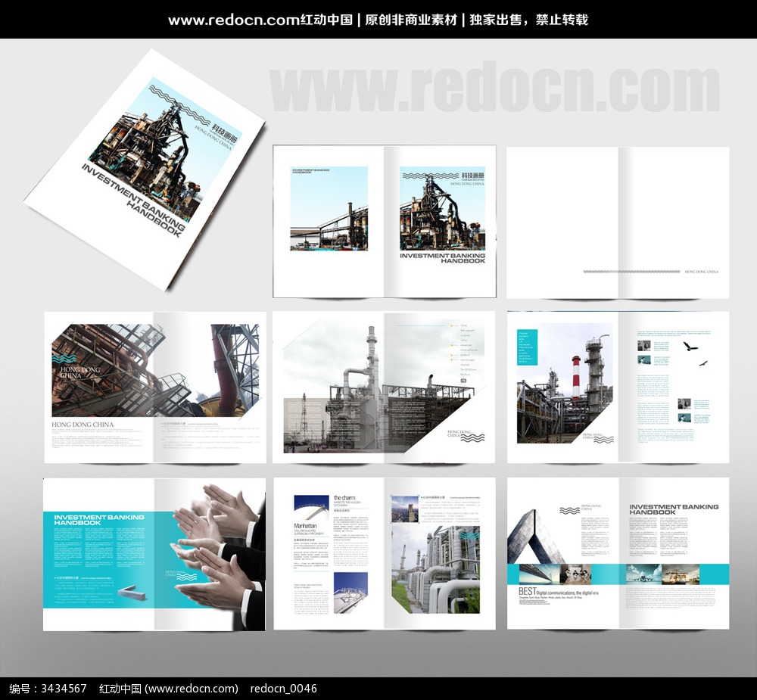Click 'BEST Digital communications' headline
Screen dimensions: 757x700
pyautogui.click(x=559, y=592)
